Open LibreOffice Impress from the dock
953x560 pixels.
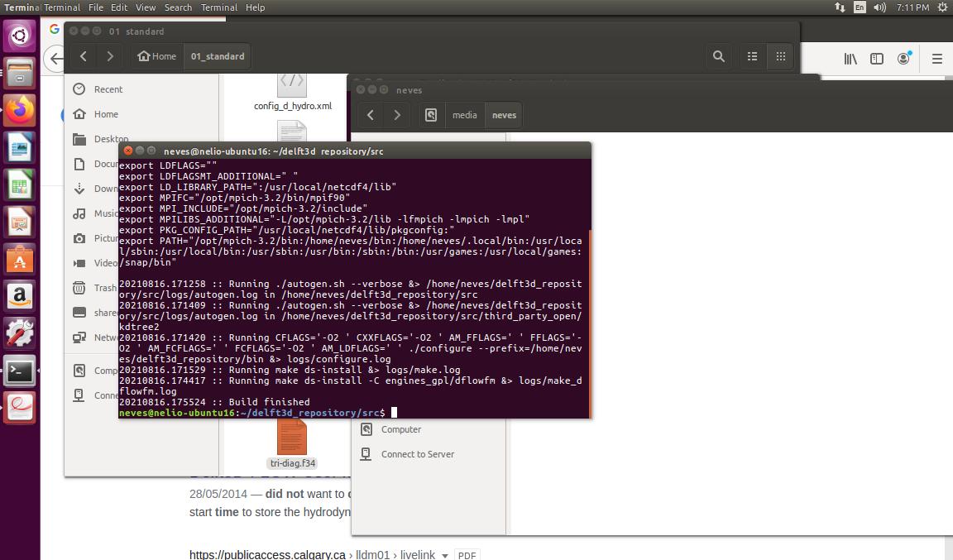coord(19,222)
